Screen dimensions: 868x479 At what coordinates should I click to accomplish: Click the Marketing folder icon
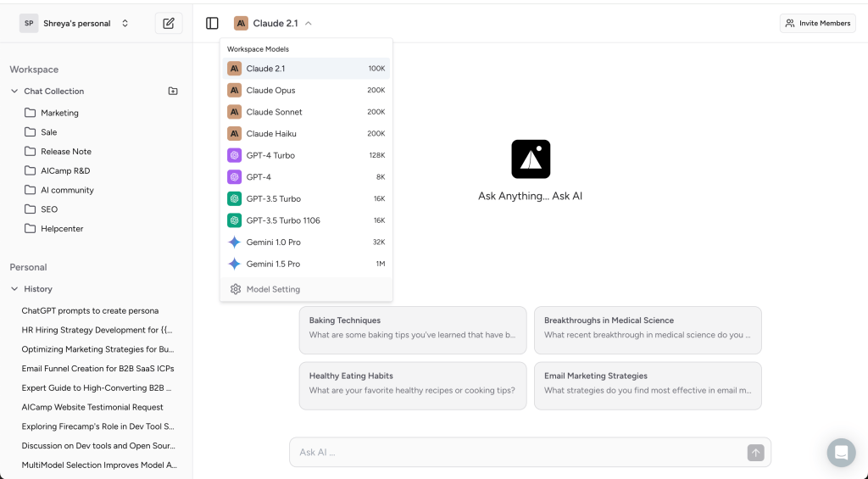point(30,113)
